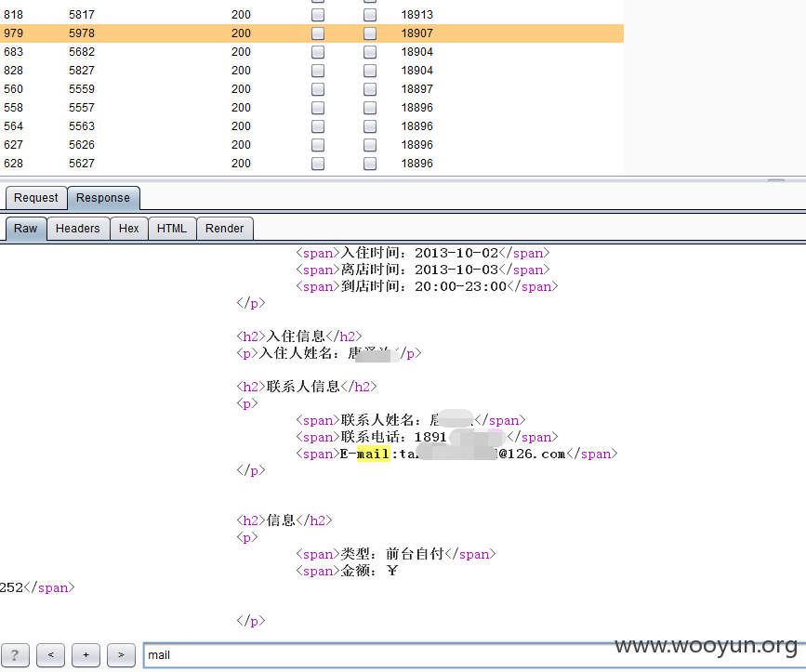
Task: Tick the error checkbox in row 818
Action: (318, 15)
